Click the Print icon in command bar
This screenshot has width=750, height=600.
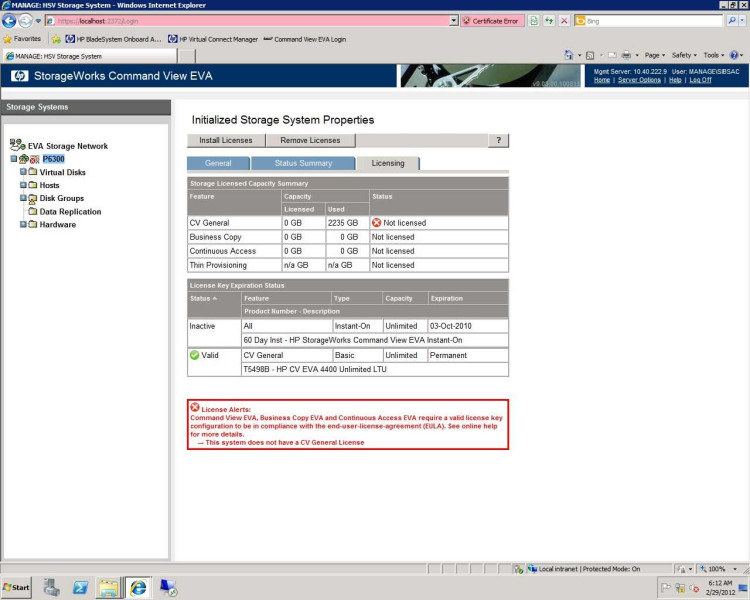click(x=626, y=55)
